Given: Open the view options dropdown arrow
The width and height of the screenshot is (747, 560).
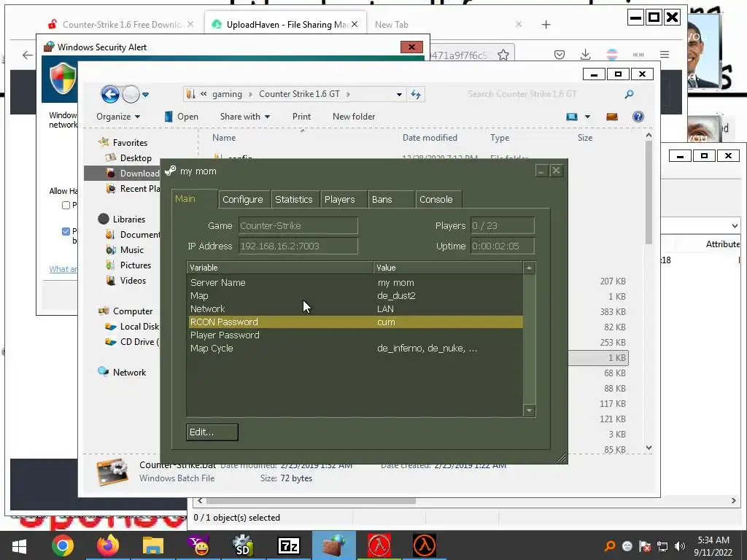Looking at the screenshot, I should (x=587, y=117).
